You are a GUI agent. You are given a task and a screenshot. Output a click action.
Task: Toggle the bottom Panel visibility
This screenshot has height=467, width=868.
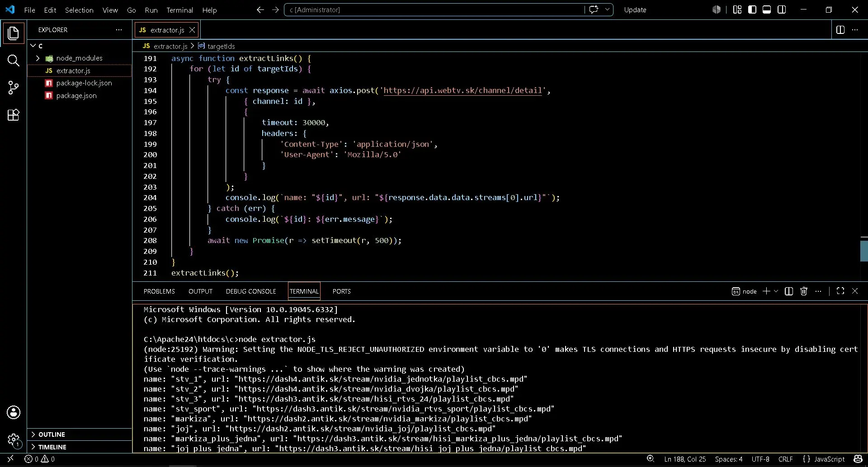coord(767,9)
